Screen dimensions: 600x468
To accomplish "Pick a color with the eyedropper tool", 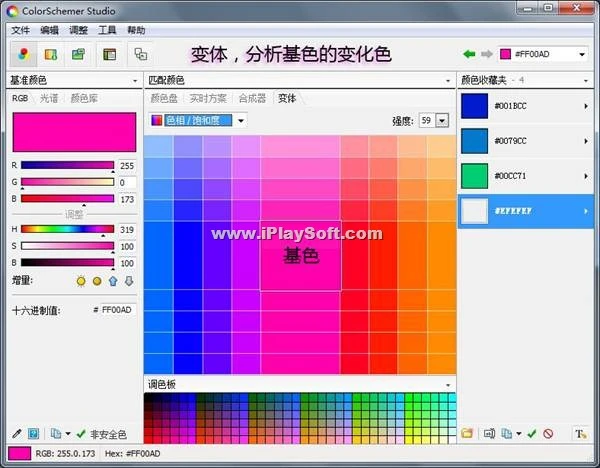I will (x=16, y=434).
